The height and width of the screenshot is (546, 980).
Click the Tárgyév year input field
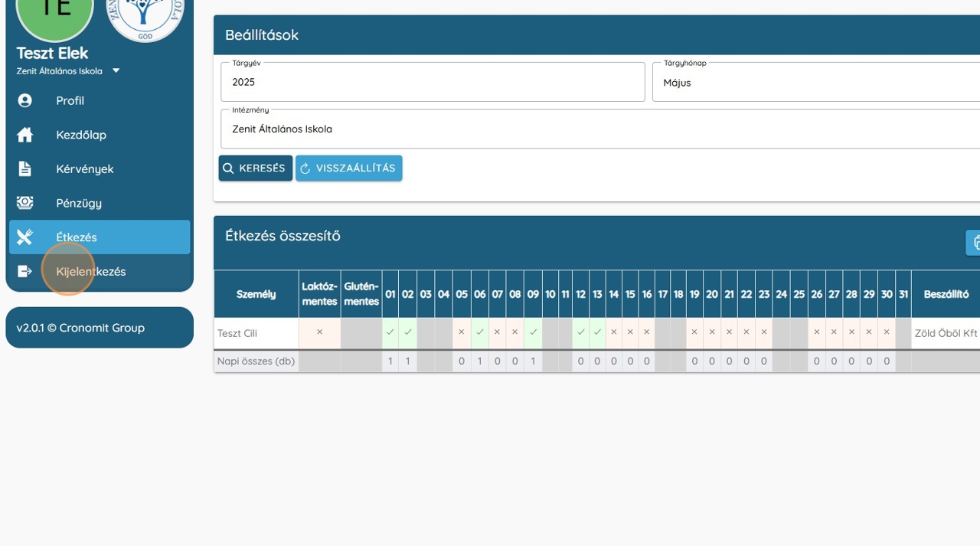tap(433, 83)
